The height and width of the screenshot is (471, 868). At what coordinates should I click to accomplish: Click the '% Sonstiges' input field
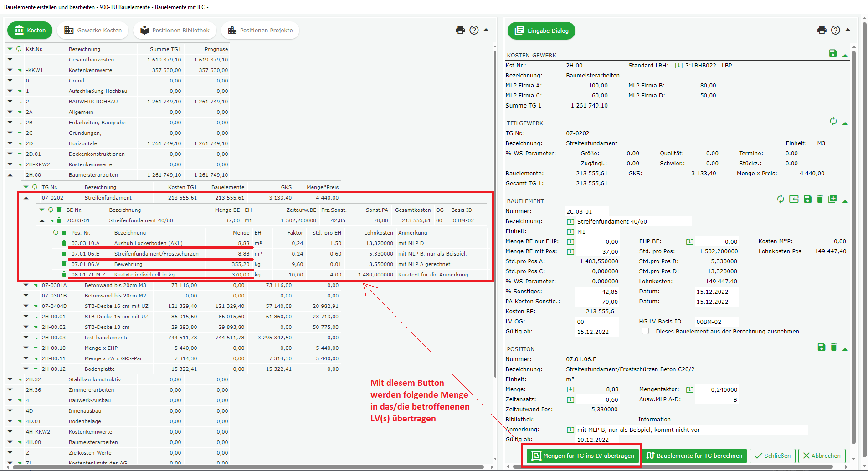(597, 292)
